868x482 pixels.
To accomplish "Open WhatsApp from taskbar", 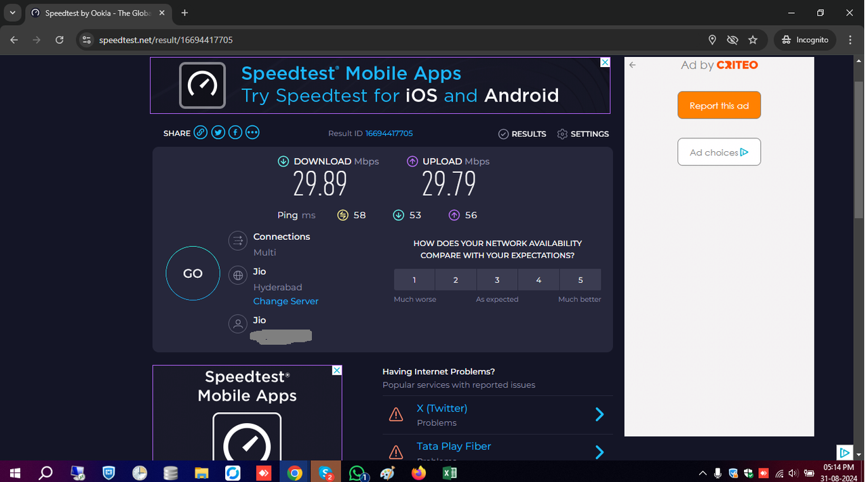I will click(357, 473).
